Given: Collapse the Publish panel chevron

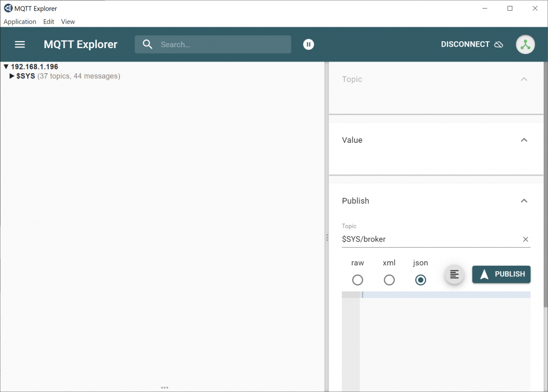Looking at the screenshot, I should point(524,201).
